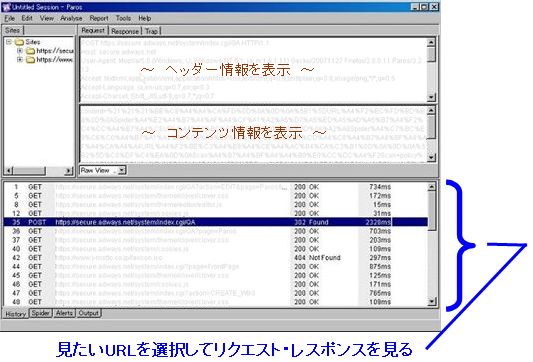533x362 pixels.
Task: Click inside the request body text area
Action: [254, 134]
